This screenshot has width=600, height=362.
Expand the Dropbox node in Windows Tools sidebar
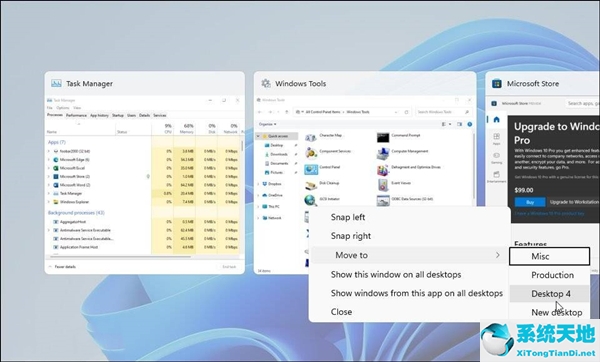click(258, 184)
